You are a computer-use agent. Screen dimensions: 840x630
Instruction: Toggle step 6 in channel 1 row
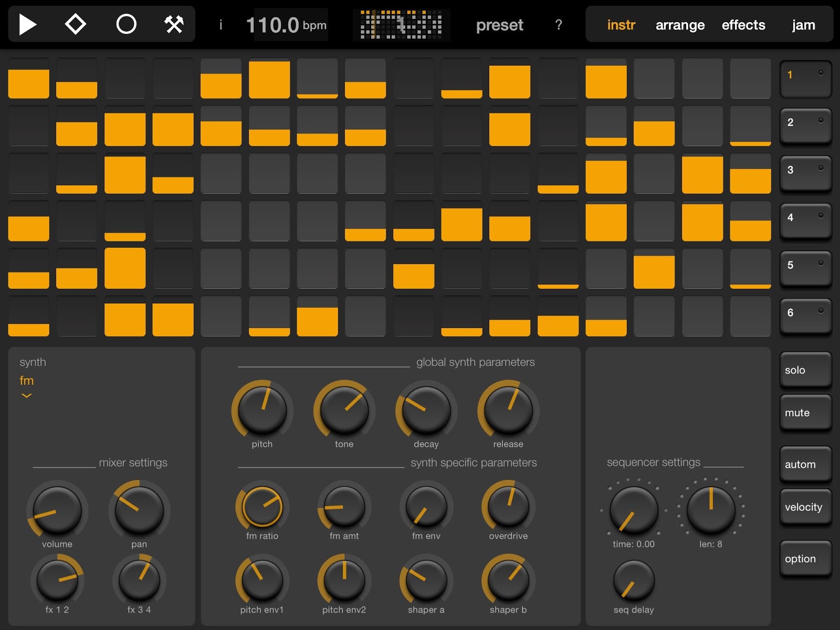(269, 78)
